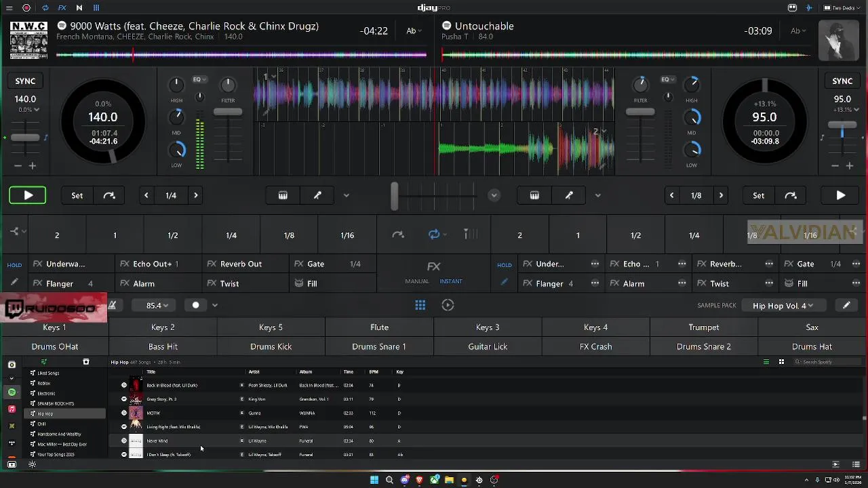Click the Neural Mix icon in the top toolbar
868x488 pixels.
pyautogui.click(x=79, y=7)
